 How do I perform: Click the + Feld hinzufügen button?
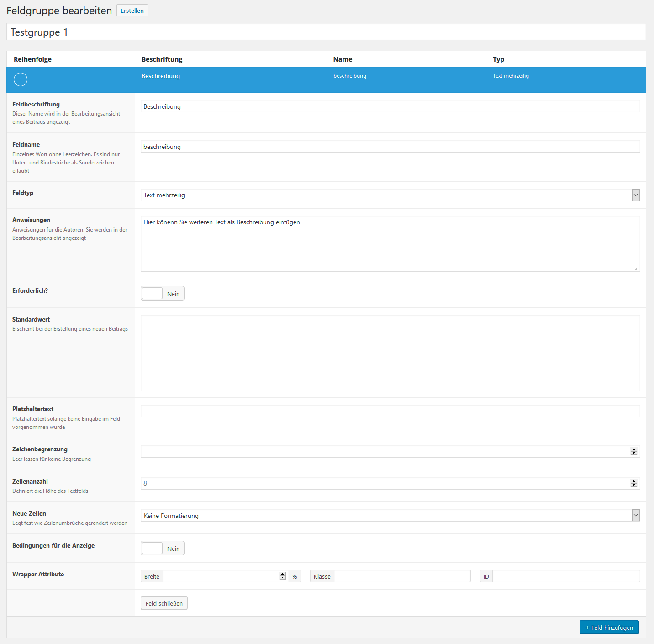tap(609, 628)
